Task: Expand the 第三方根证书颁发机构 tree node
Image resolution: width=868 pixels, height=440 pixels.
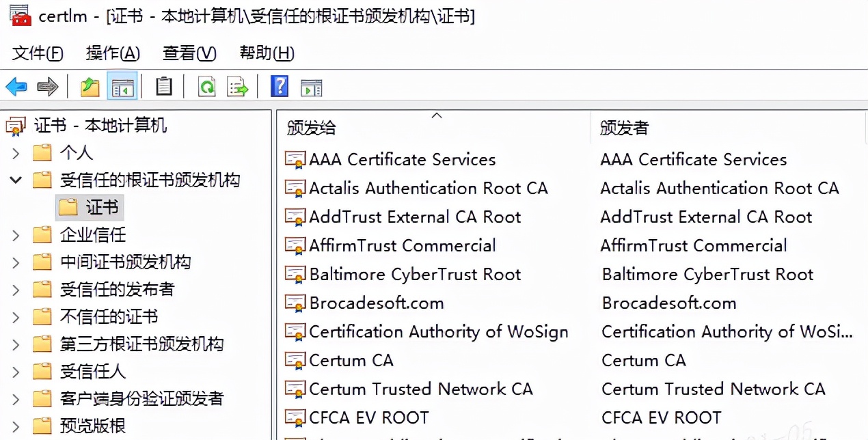Action: 16,344
